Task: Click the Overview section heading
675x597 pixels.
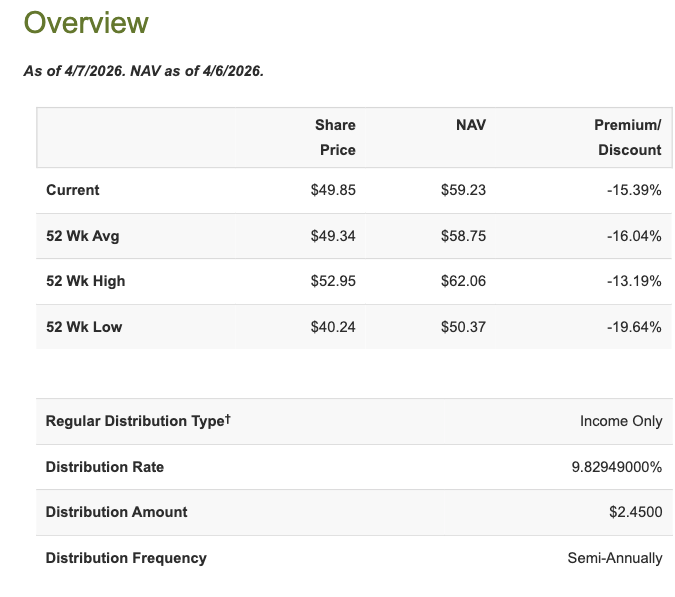Action: [86, 23]
